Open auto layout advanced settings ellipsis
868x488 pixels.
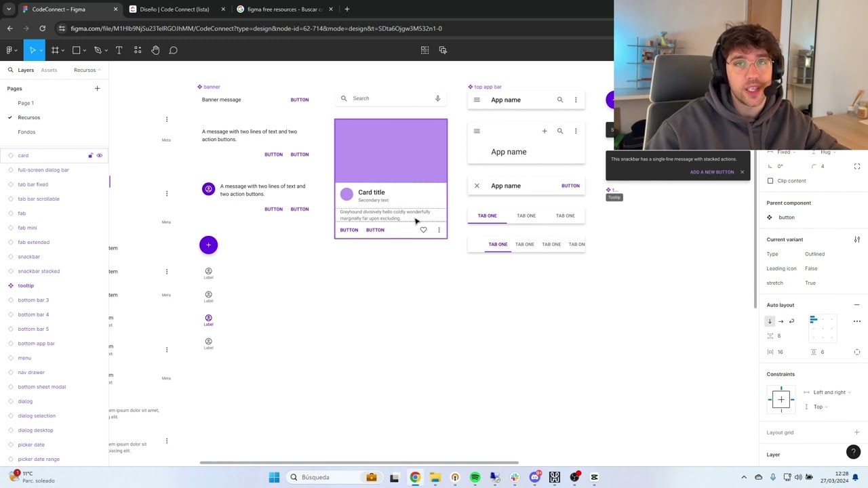click(x=857, y=321)
